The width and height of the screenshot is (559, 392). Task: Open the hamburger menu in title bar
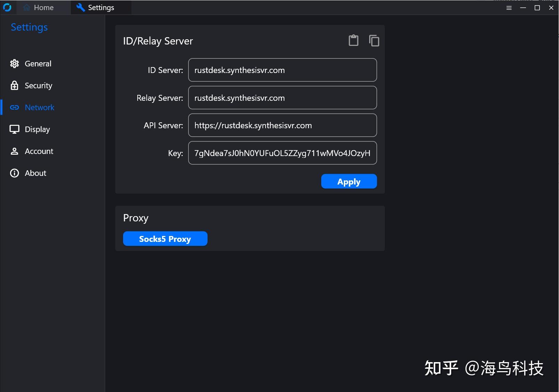point(509,8)
